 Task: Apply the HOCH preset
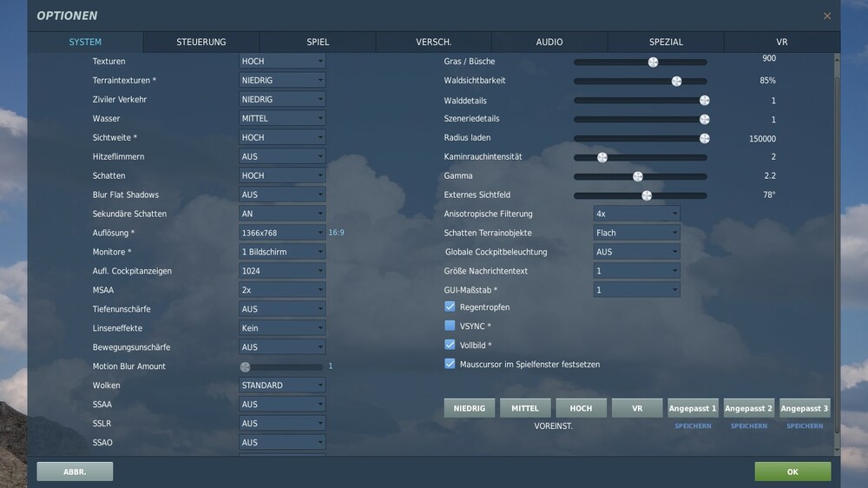pyautogui.click(x=582, y=408)
